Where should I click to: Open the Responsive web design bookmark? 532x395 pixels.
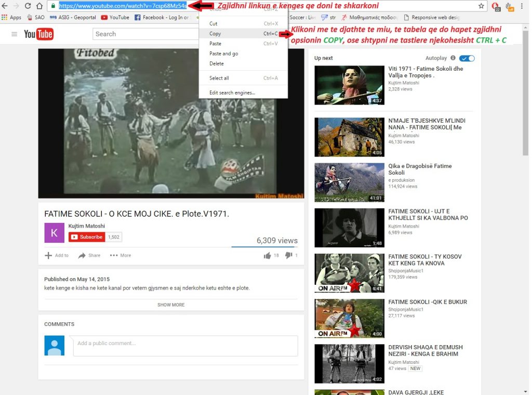[432, 17]
